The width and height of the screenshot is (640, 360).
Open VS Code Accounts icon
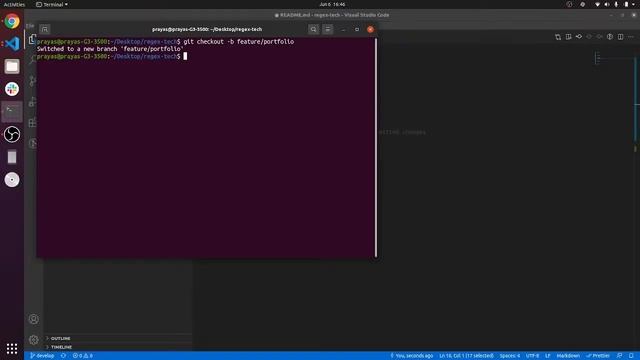click(x=34, y=319)
